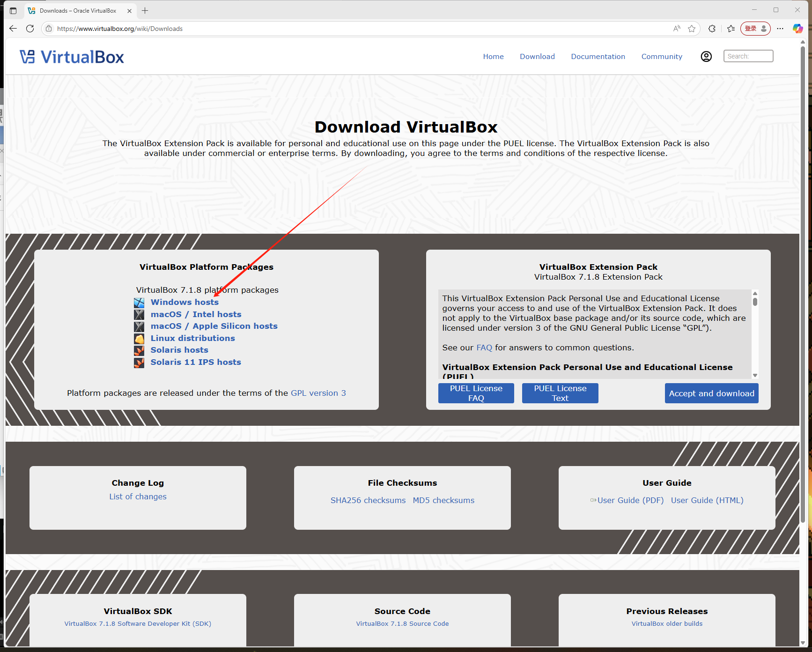Click the Linux distributions icon
This screenshot has width=812, height=652.
coord(139,339)
